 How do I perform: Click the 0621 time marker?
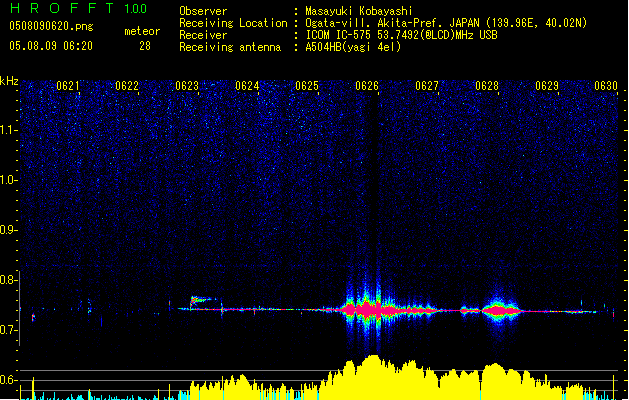click(68, 86)
